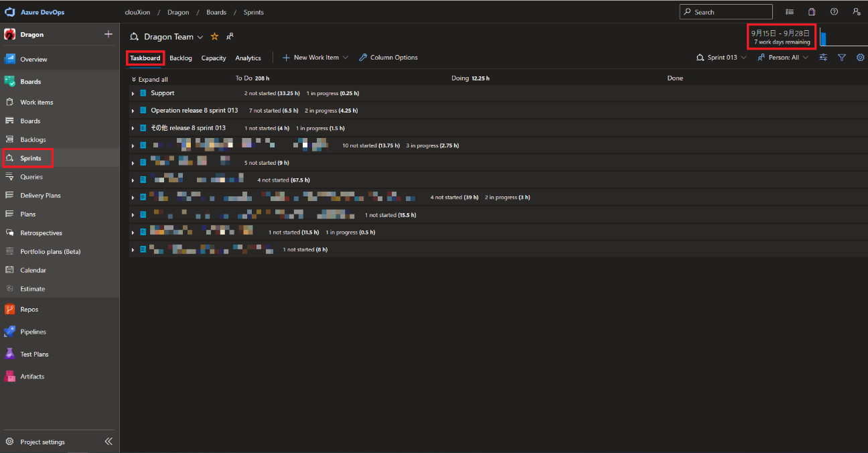
Task: Switch to the Capacity tab
Action: click(214, 58)
